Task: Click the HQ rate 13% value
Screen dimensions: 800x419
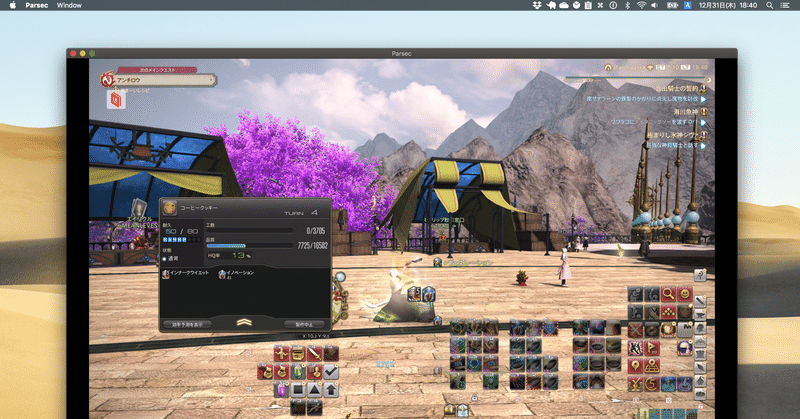Action: pos(241,255)
